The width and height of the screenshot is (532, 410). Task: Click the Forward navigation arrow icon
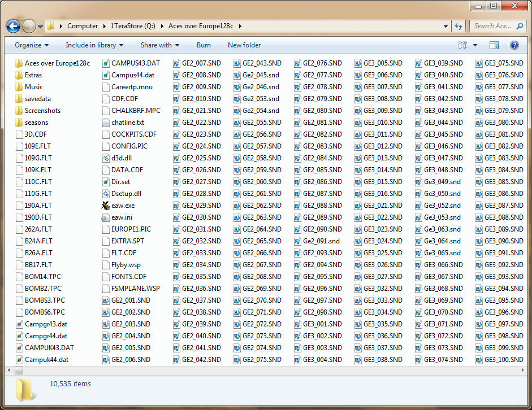click(29, 26)
